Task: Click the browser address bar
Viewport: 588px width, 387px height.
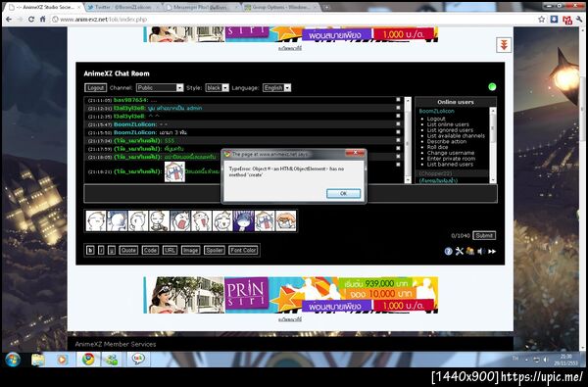Action: [292, 20]
